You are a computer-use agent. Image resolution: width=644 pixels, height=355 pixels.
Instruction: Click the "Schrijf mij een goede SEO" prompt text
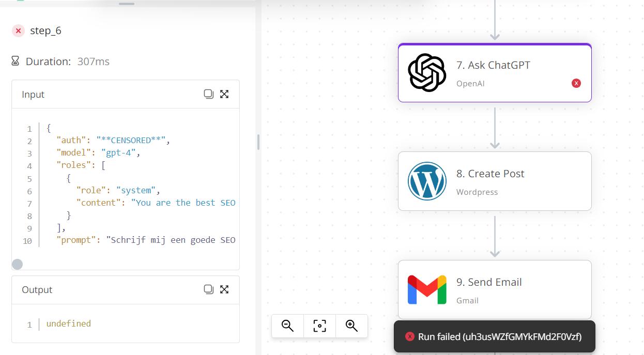coord(171,240)
